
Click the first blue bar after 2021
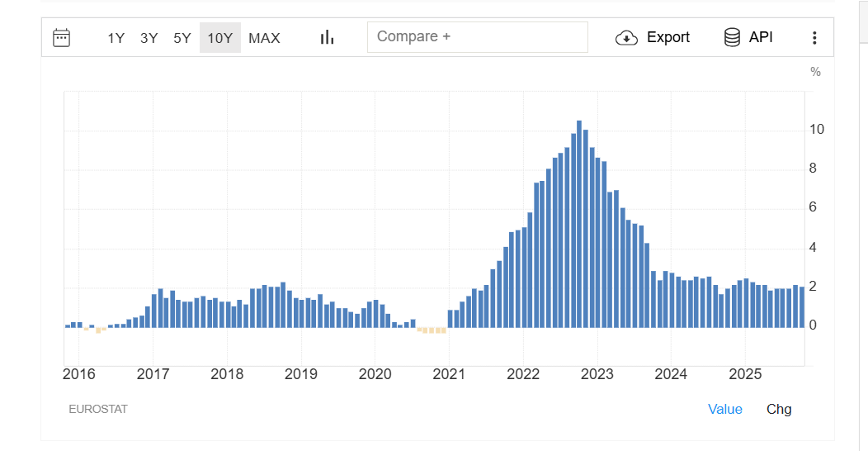click(451, 319)
